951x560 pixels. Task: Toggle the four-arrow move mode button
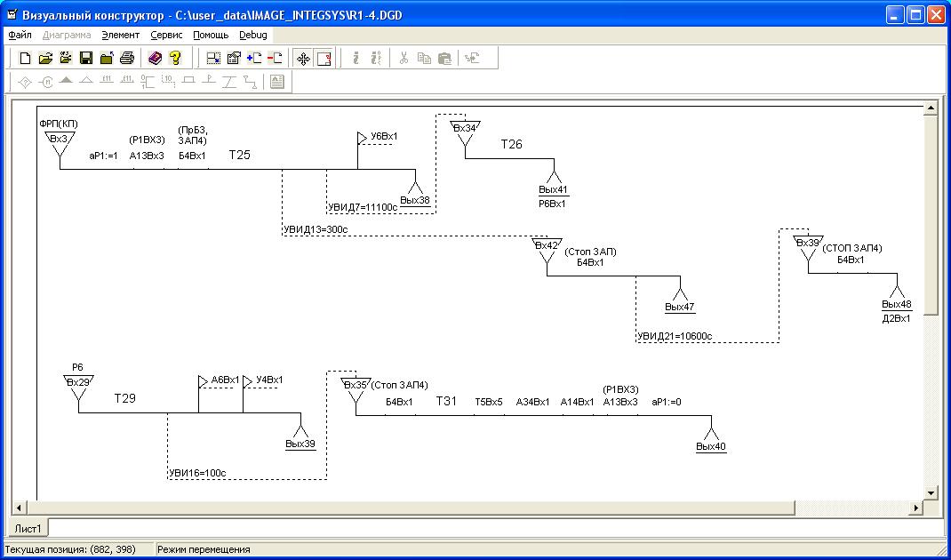[303, 59]
